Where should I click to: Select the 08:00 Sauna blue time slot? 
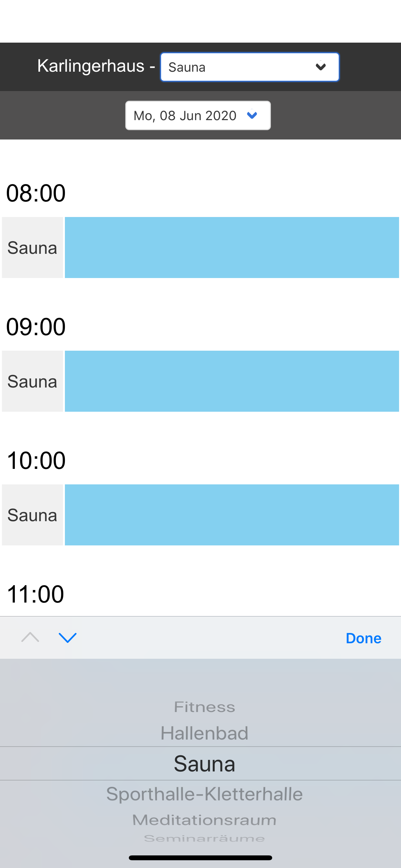(232, 248)
